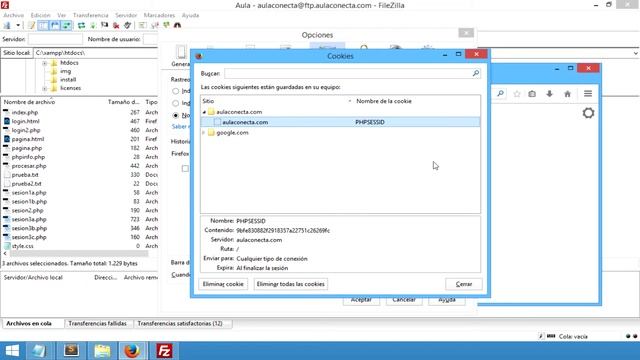Open Firefox downloads arrow icon
640x360 pixels.
point(549,94)
